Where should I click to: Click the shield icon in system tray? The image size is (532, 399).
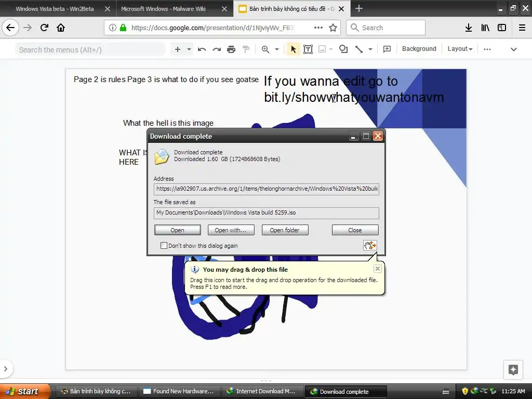click(465, 391)
